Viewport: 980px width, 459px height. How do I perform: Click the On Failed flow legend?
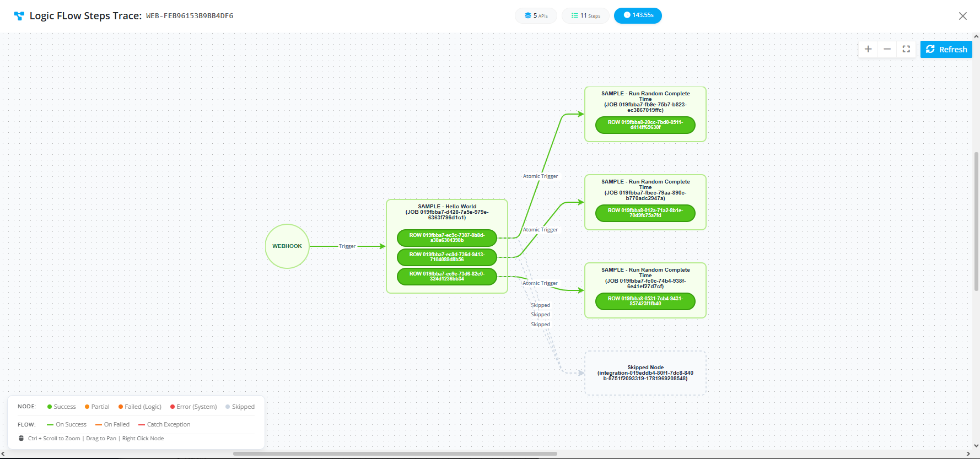coord(112,424)
